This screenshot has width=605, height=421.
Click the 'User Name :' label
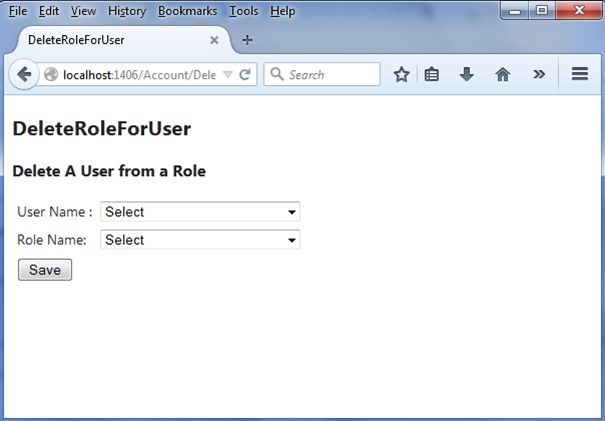[x=55, y=212]
